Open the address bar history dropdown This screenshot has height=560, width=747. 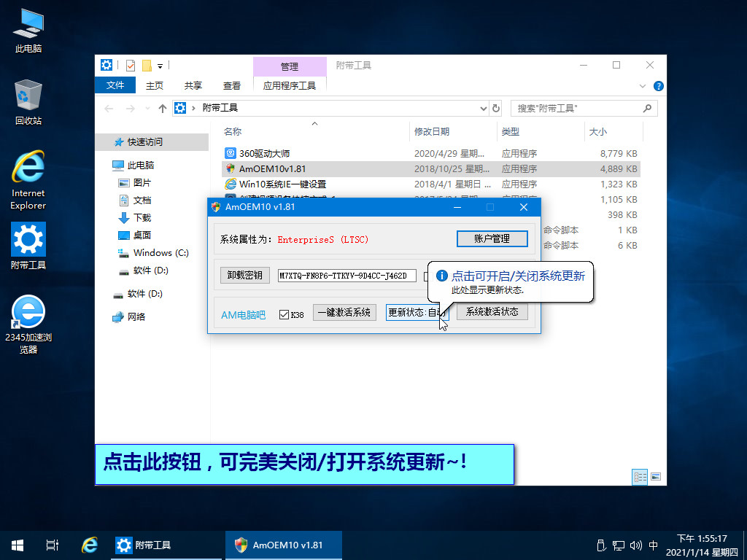pyautogui.click(x=483, y=109)
